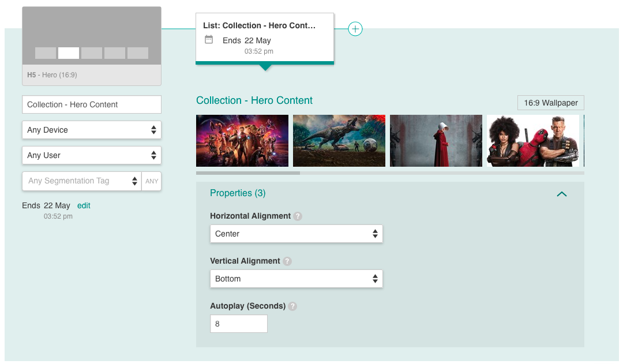
Task: Select the Jurassic dinosaur thumbnail
Action: pos(339,141)
